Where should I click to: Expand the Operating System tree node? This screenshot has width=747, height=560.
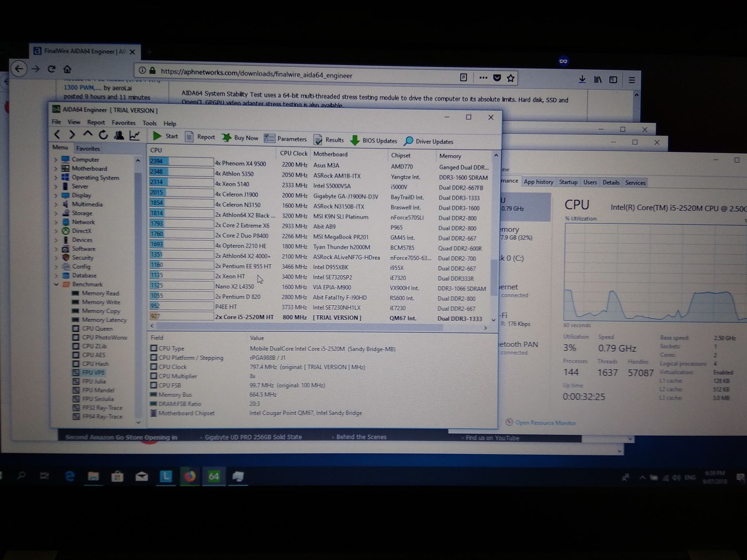[56, 177]
